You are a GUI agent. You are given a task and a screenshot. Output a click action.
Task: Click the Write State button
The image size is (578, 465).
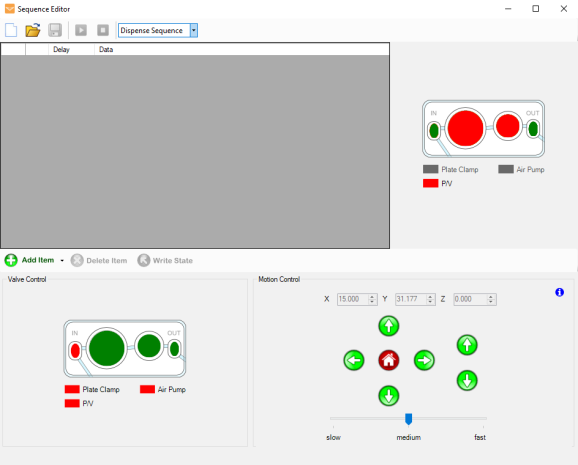pyautogui.click(x=165, y=261)
